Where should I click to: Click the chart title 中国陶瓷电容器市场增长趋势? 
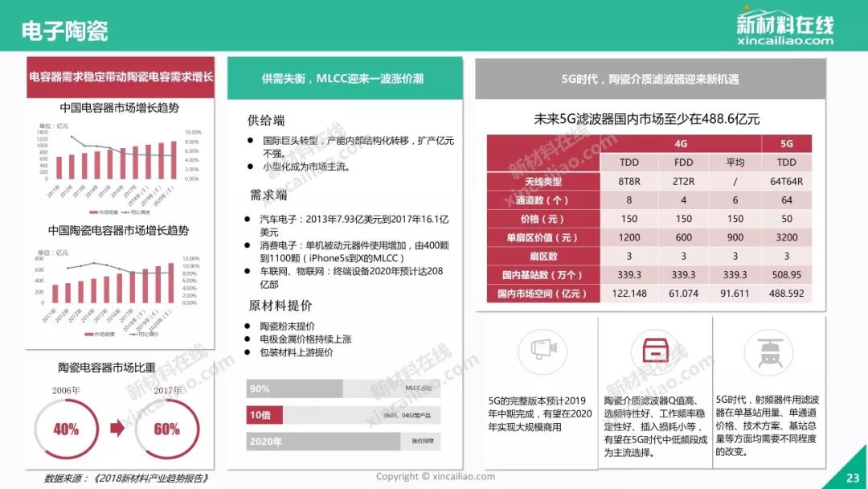118,230
